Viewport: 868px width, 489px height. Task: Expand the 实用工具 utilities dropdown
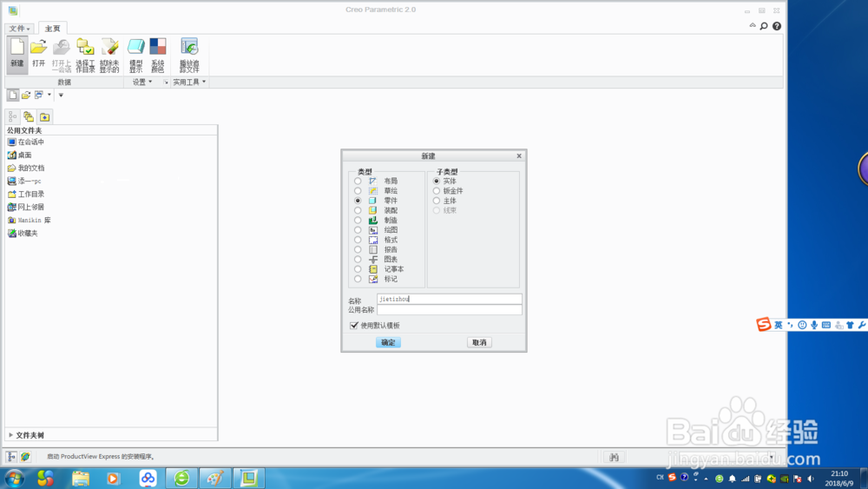coord(189,82)
